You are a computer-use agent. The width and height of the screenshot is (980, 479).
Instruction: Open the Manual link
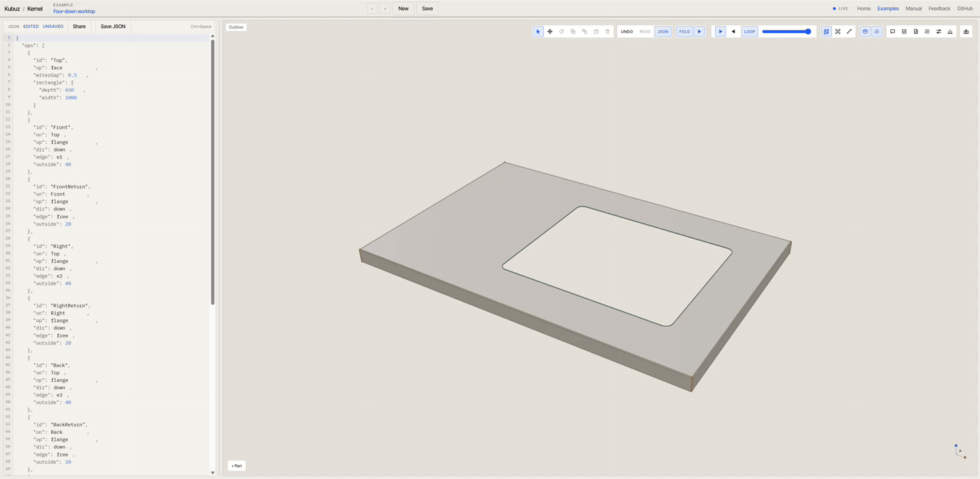click(913, 9)
